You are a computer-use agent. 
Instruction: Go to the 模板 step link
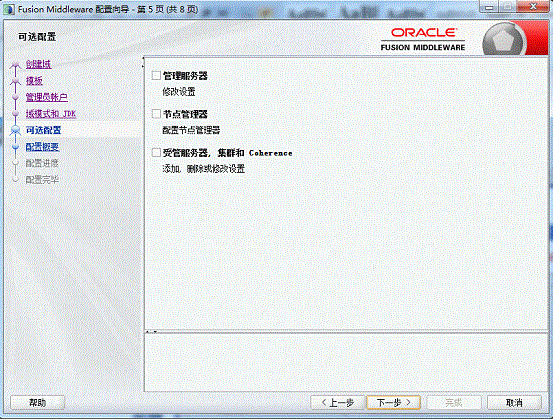point(34,81)
